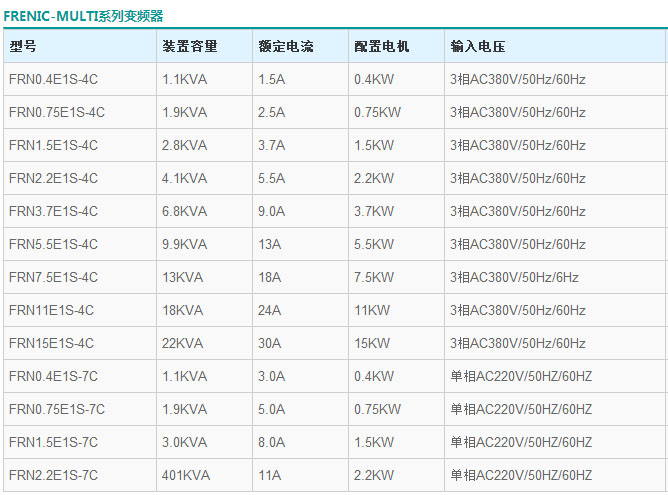Click the FRENIC-MULTI系列变频器 title heading
668x495 pixels.
point(84,16)
